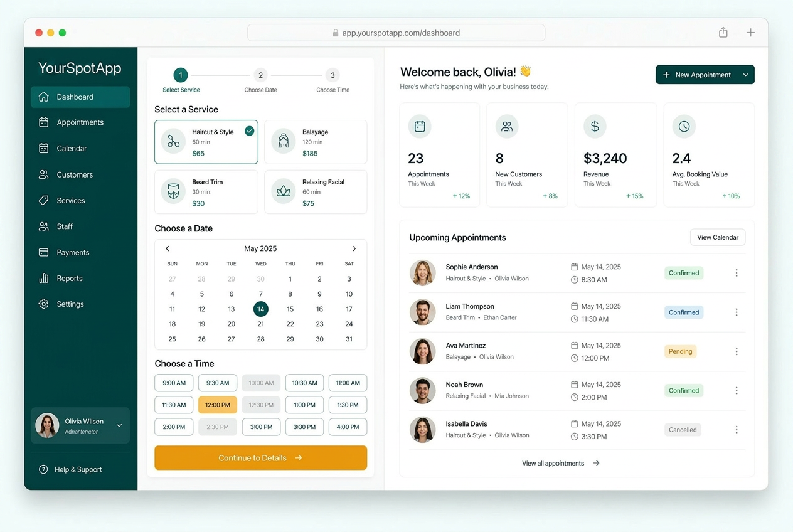Click the Confirmed badge for Noah Brown
This screenshot has width=793, height=532.
(683, 390)
